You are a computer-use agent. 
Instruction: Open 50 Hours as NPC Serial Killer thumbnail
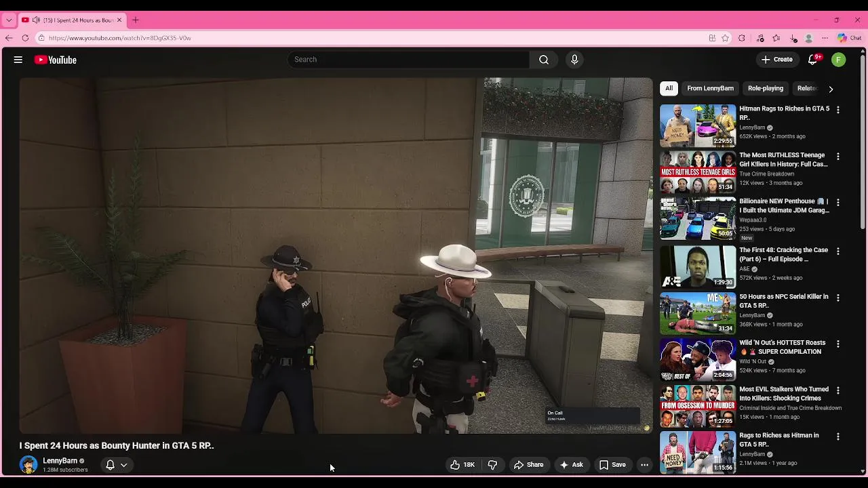click(x=698, y=314)
